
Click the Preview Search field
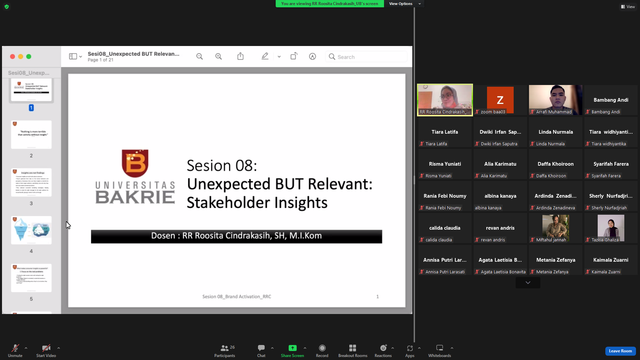pyautogui.click(x=367, y=57)
